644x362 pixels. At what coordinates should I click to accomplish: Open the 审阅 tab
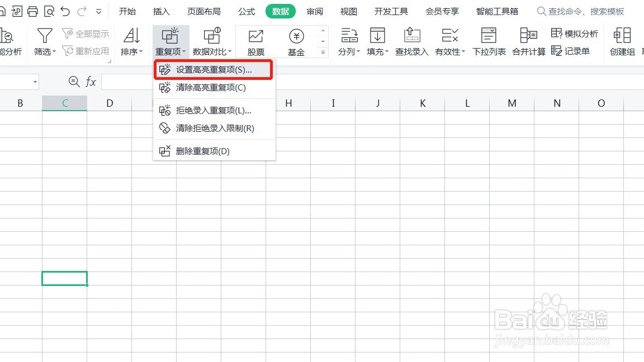click(315, 12)
